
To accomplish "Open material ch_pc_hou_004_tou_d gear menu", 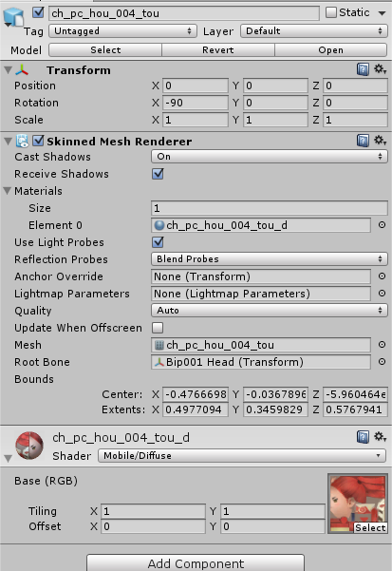I will click(x=380, y=437).
